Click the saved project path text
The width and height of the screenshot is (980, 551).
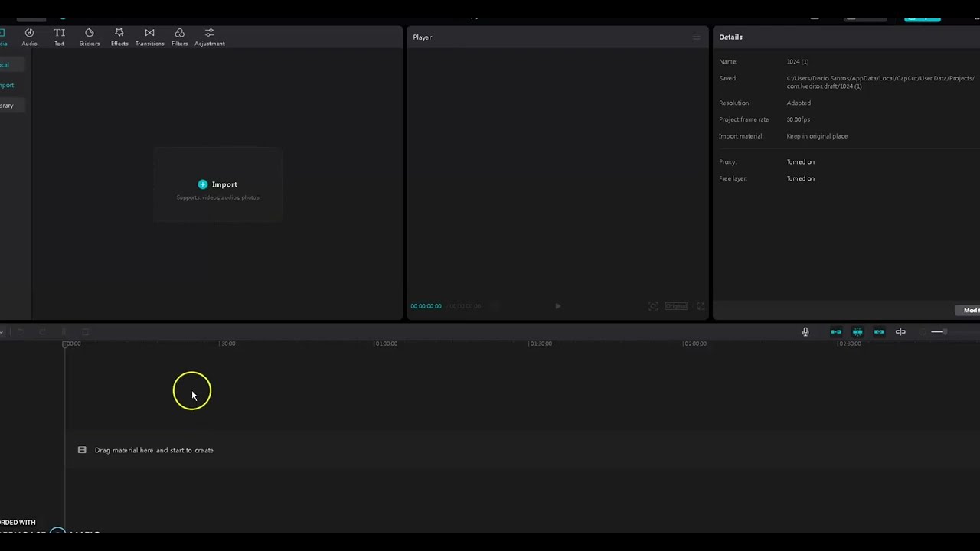tap(880, 82)
